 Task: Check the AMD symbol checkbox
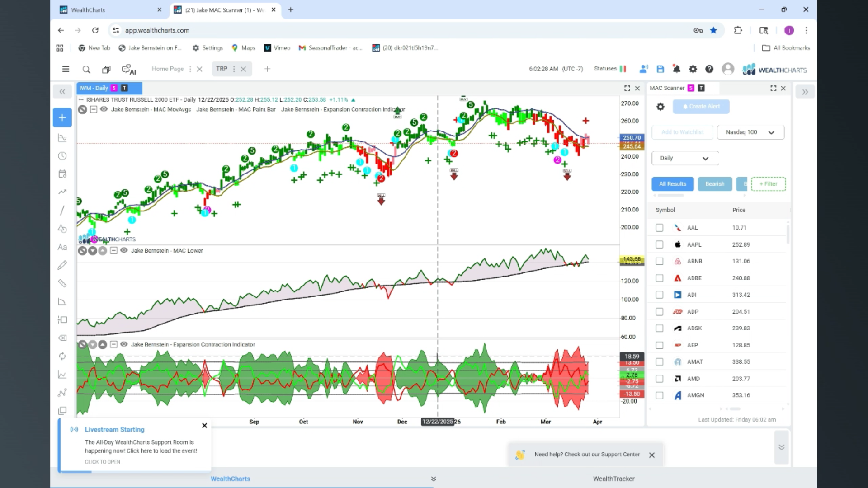tap(660, 379)
